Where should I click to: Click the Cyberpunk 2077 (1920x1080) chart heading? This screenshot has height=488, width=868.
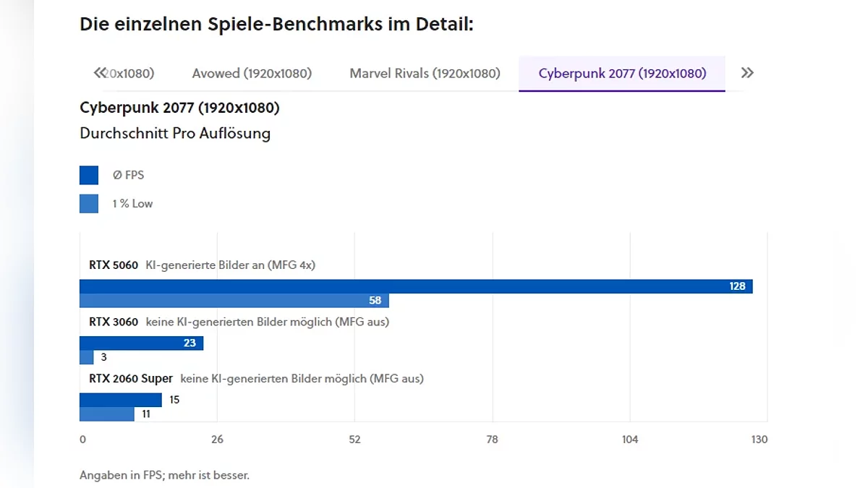(x=179, y=108)
